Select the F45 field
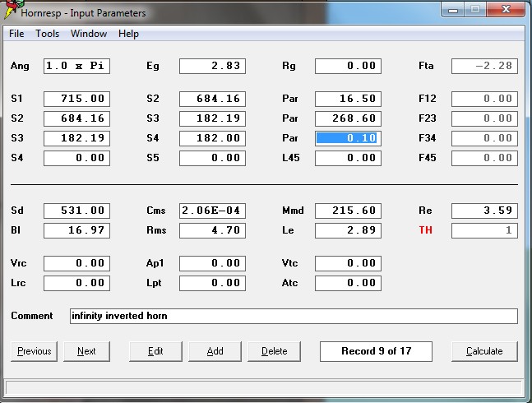 [484, 158]
